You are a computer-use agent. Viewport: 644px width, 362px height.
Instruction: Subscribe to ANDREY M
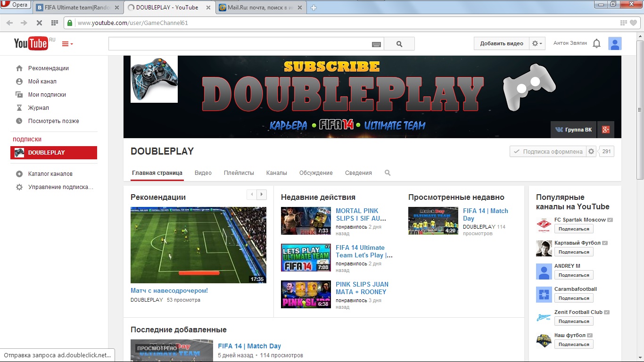point(574,275)
